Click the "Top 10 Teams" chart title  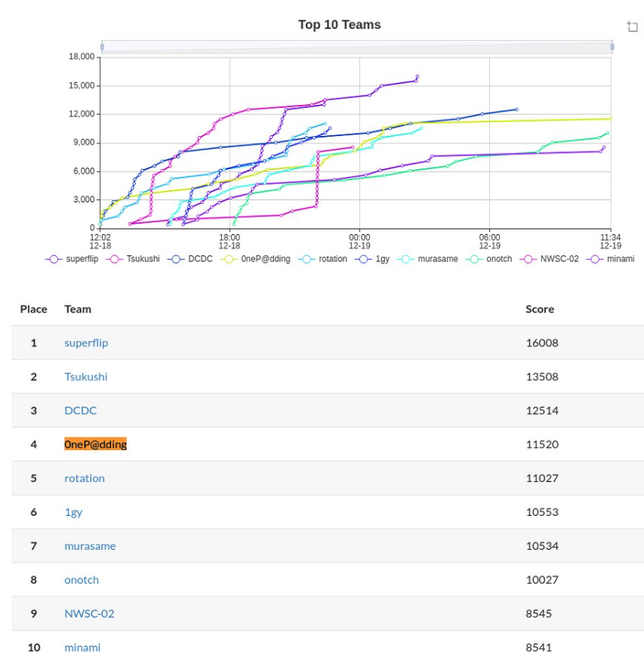click(x=340, y=25)
